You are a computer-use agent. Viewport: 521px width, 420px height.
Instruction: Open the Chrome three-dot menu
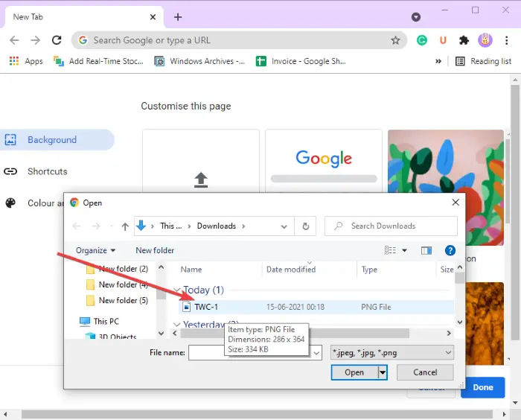506,40
